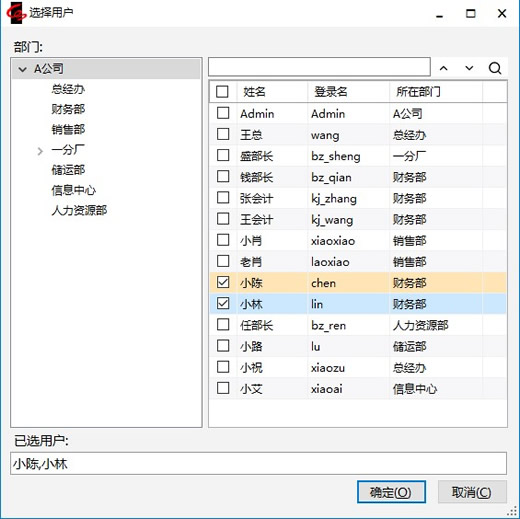Tick the checkbox for 小艾
Screen dimensions: 520x519
coord(223,388)
